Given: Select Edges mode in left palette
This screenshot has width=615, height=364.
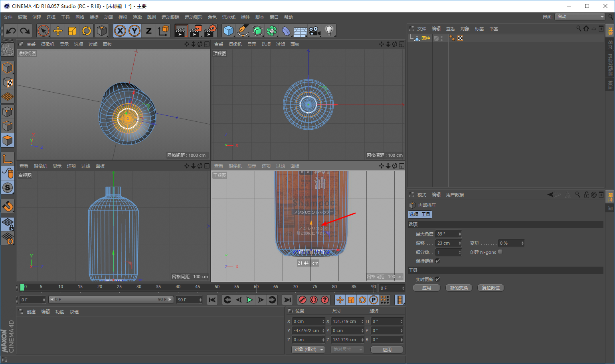Looking at the screenshot, I should (8, 126).
